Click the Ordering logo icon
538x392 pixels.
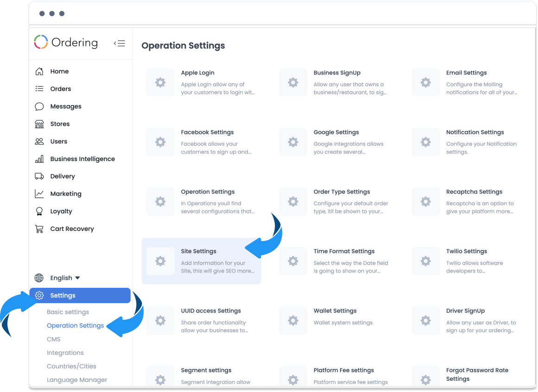[x=41, y=42]
